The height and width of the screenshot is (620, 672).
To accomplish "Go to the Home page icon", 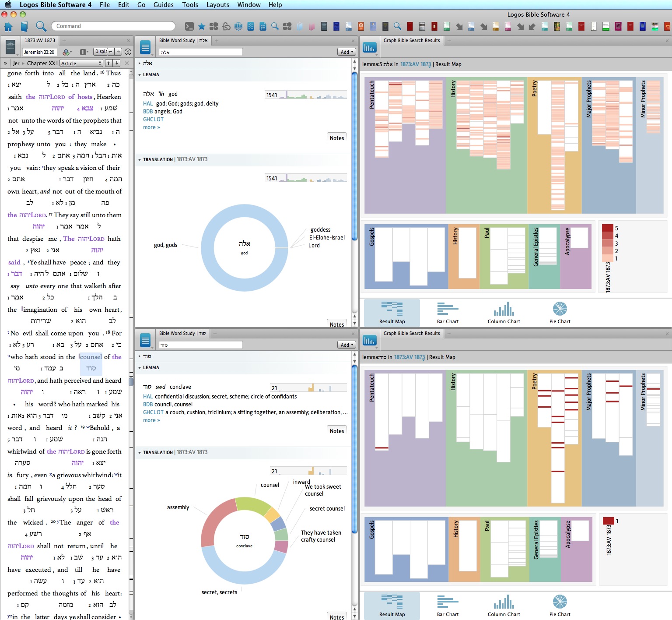I will (x=8, y=26).
